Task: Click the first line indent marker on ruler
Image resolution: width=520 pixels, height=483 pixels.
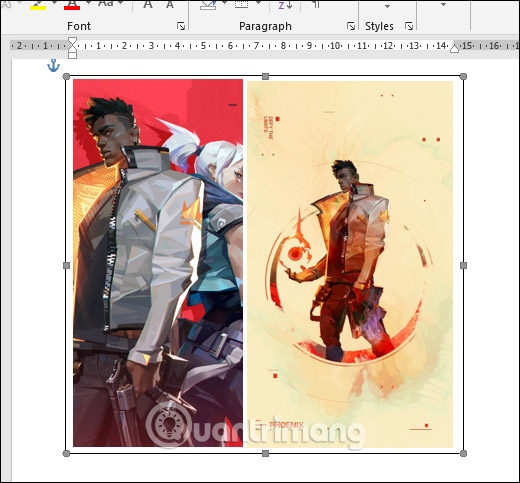Action: point(72,41)
